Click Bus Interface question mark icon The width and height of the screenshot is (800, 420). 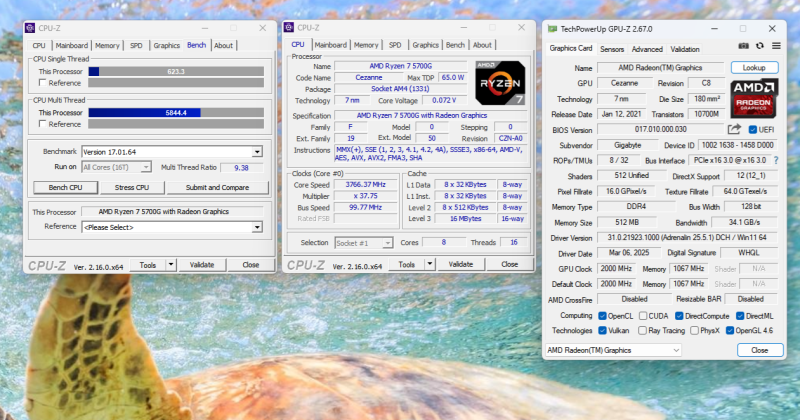[776, 160]
